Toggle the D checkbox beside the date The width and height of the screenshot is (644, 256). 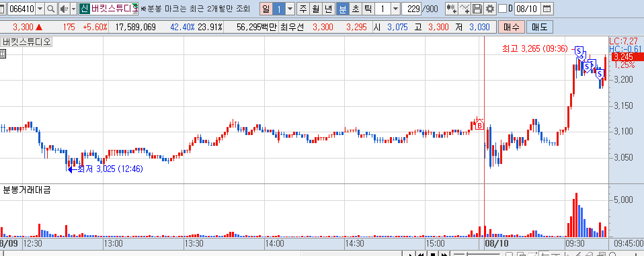(502, 8)
